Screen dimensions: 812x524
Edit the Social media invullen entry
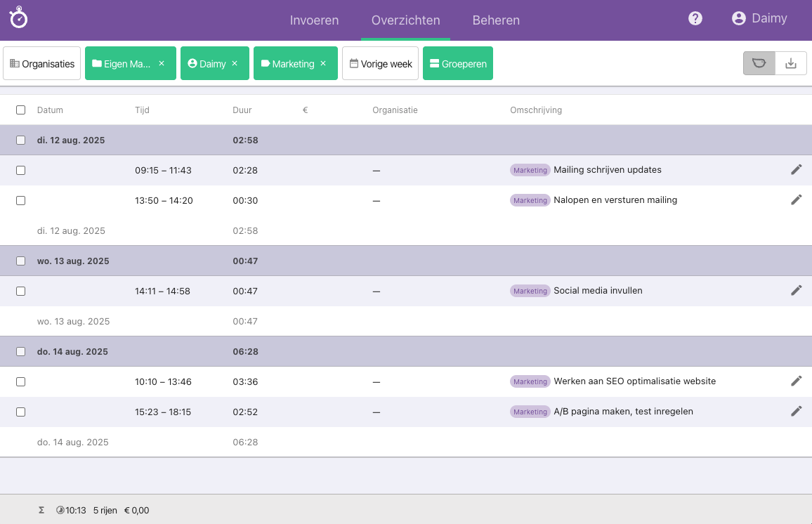796,290
